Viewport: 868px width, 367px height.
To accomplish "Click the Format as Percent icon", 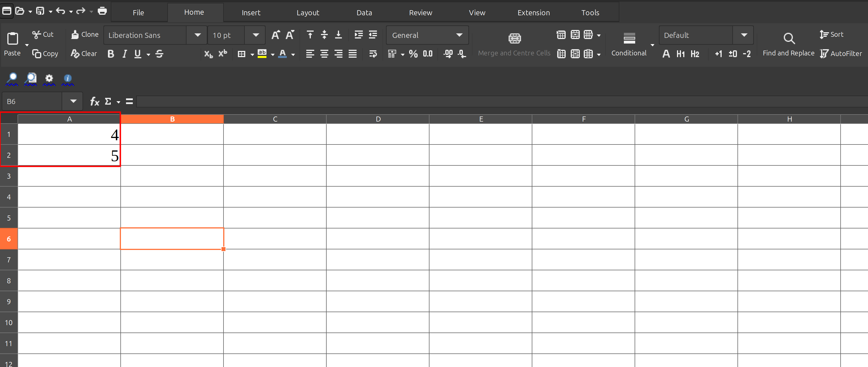I will pos(413,54).
